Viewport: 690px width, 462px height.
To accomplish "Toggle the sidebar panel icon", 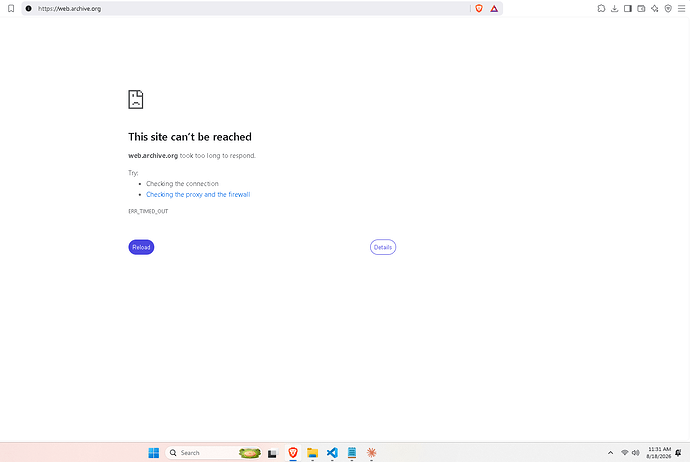I will click(628, 8).
